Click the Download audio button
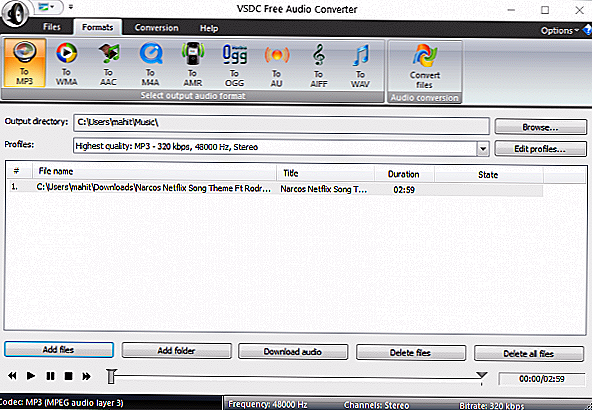 (x=293, y=351)
